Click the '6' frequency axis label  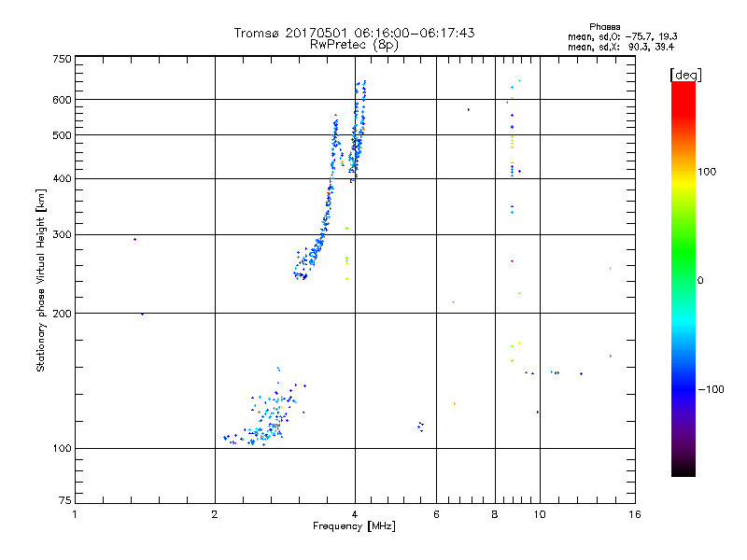[x=436, y=514]
